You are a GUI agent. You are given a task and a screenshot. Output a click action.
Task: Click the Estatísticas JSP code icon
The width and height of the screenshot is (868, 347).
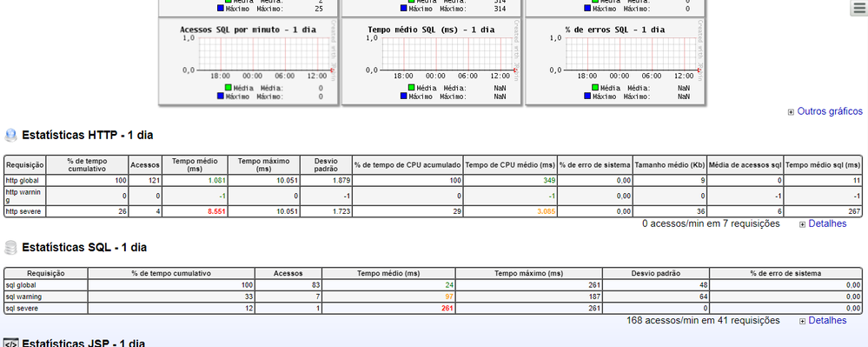[x=10, y=344]
